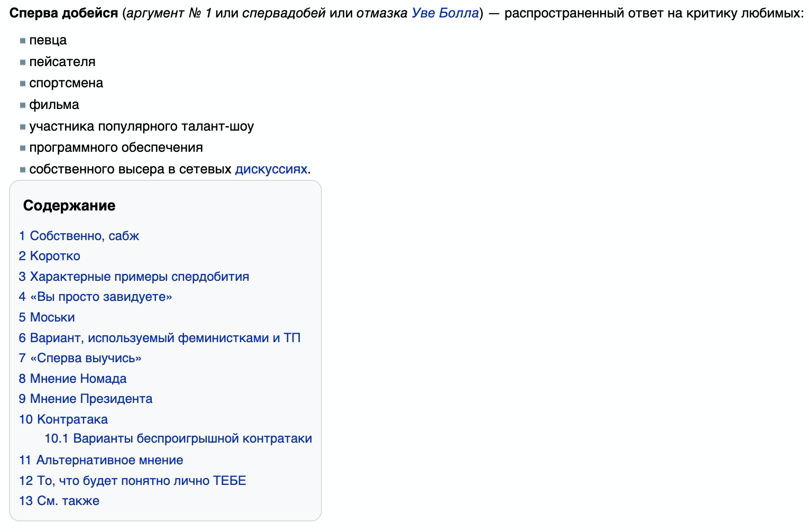
Task: Go to То, что будет понятно лично ТЕБЕ
Action: pos(133,481)
